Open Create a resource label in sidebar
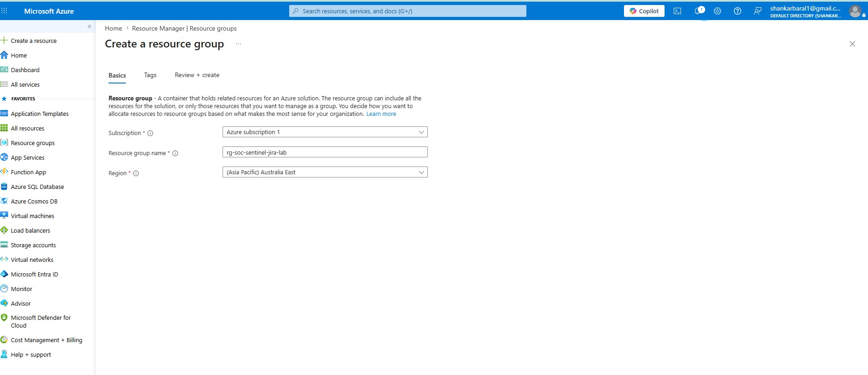 tap(34, 41)
